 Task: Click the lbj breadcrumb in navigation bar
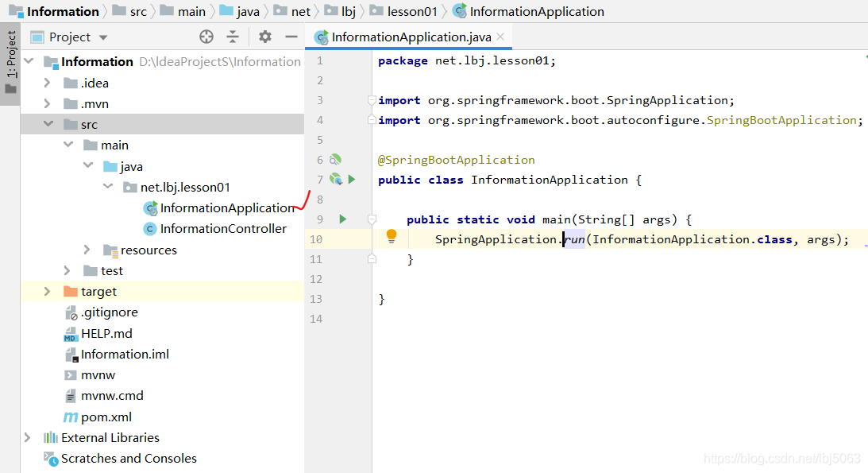(341, 11)
